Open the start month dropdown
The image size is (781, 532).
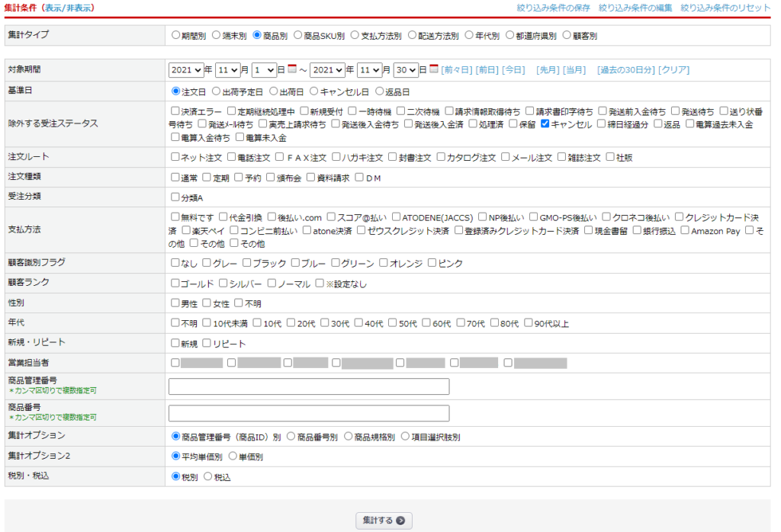(x=227, y=69)
